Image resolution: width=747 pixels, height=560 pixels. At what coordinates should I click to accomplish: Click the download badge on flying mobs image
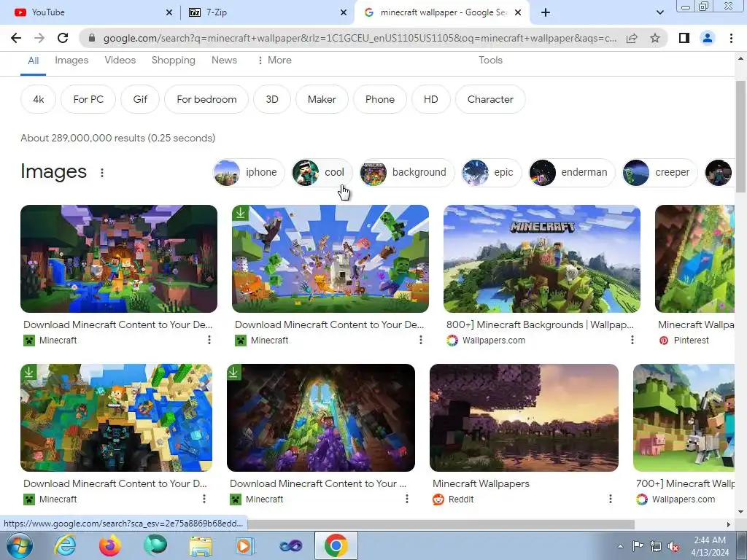(241, 213)
